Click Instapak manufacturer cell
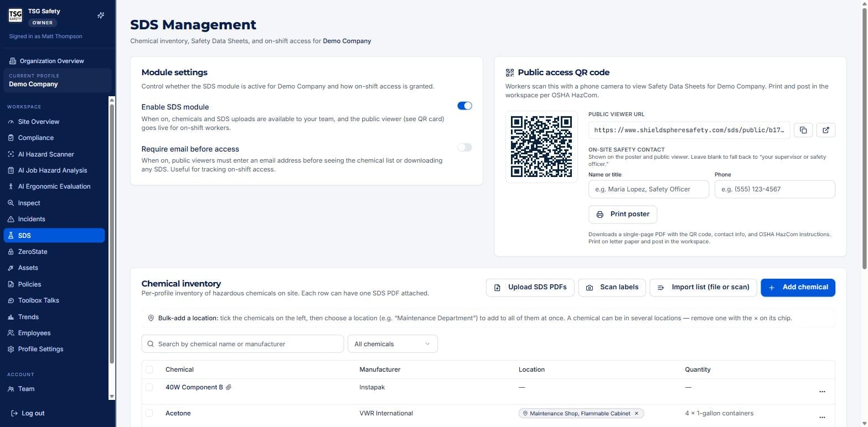Image resolution: width=868 pixels, height=427 pixels. 372,387
